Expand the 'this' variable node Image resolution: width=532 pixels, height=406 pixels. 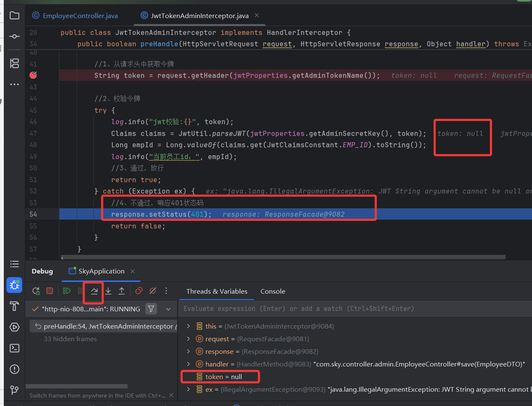pyautogui.click(x=188, y=326)
